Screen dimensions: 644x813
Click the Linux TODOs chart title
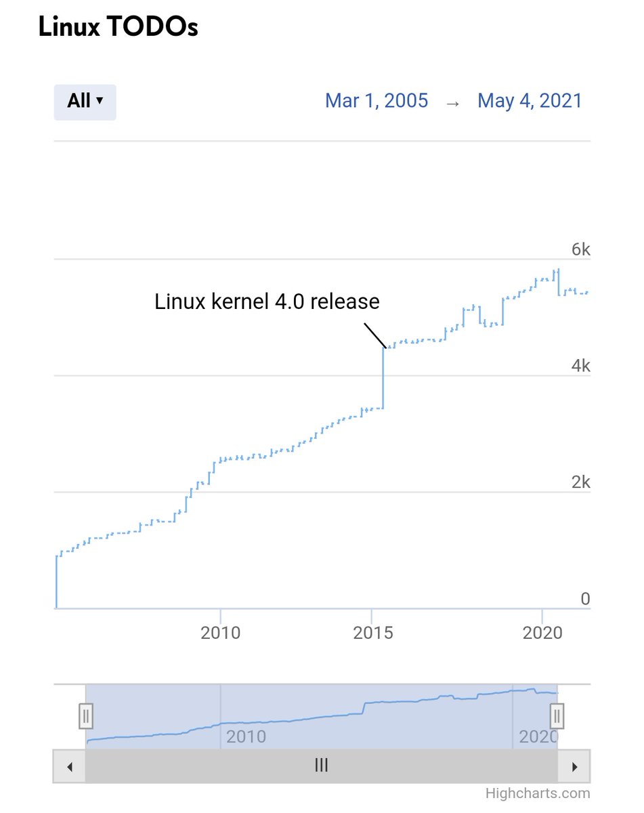118,28
